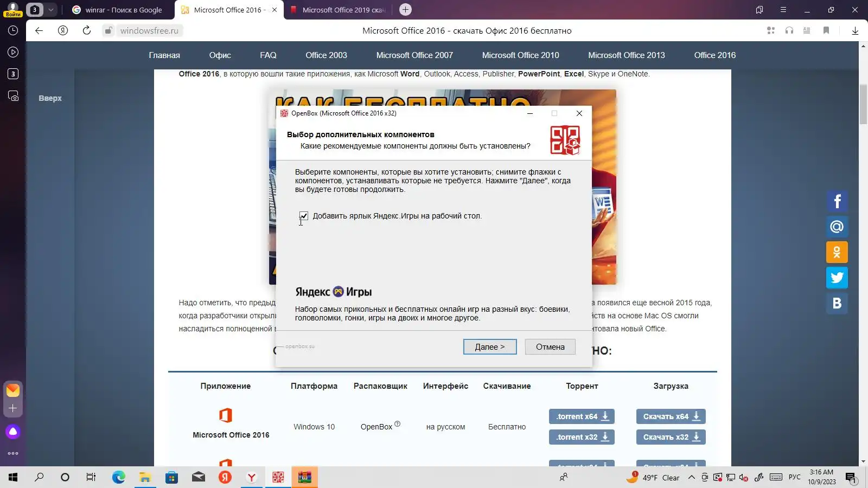Image resolution: width=868 pixels, height=488 pixels.
Task: Show hidden tray icons chevron
Action: tap(691, 477)
